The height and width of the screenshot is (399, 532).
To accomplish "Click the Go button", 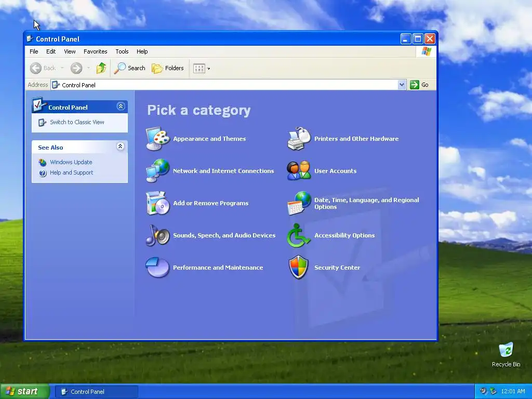I will (419, 85).
